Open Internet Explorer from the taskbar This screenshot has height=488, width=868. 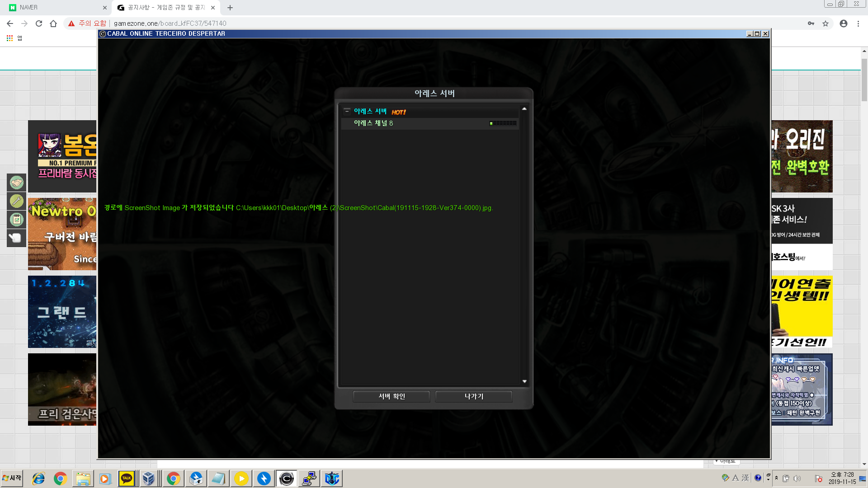(38, 479)
